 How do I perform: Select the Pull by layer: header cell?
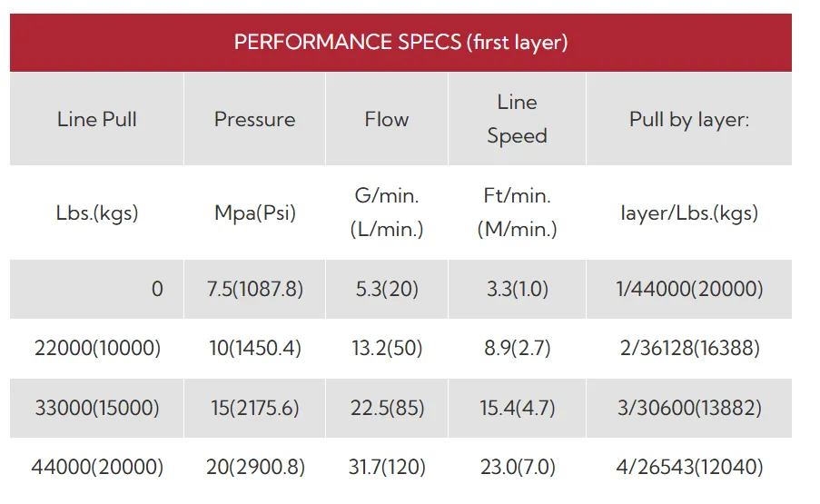coord(689,119)
